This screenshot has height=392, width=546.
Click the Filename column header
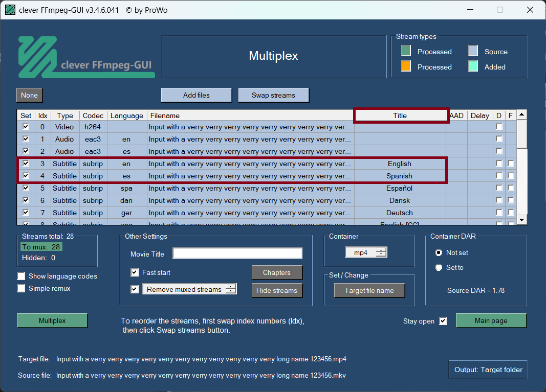coord(251,116)
